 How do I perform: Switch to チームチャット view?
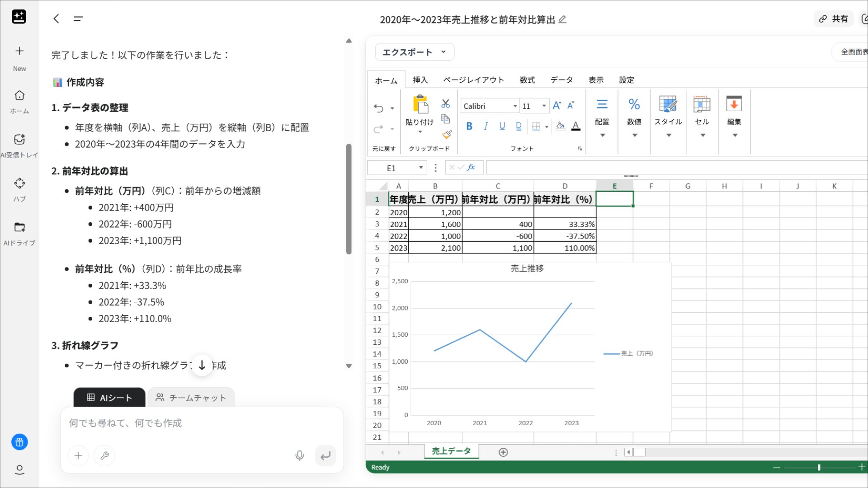coord(191,398)
